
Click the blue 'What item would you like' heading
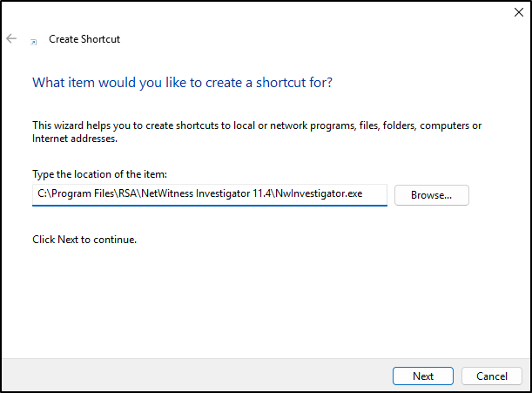182,83
